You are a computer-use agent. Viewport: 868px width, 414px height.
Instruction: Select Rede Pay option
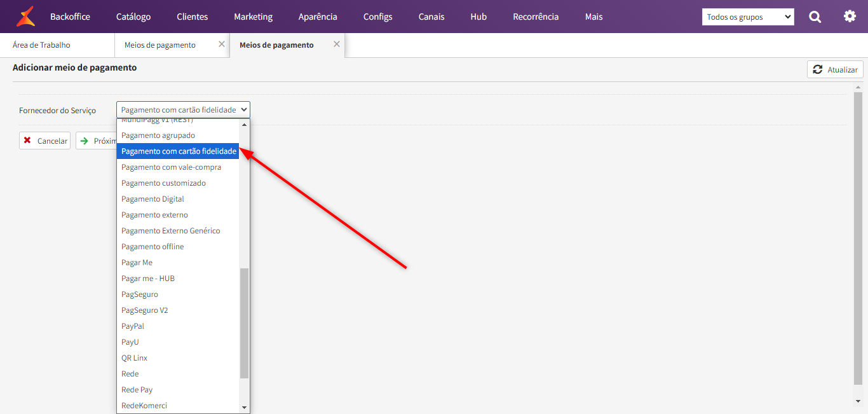point(178,390)
